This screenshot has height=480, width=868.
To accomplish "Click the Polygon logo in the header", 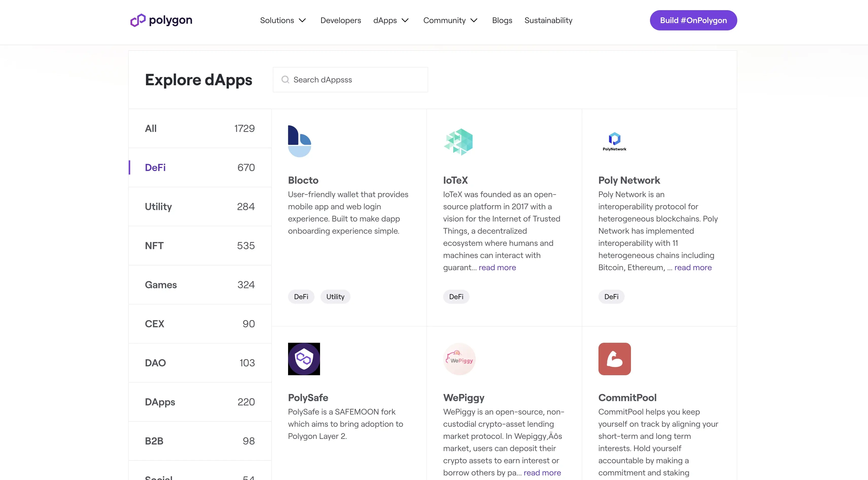I will point(161,20).
